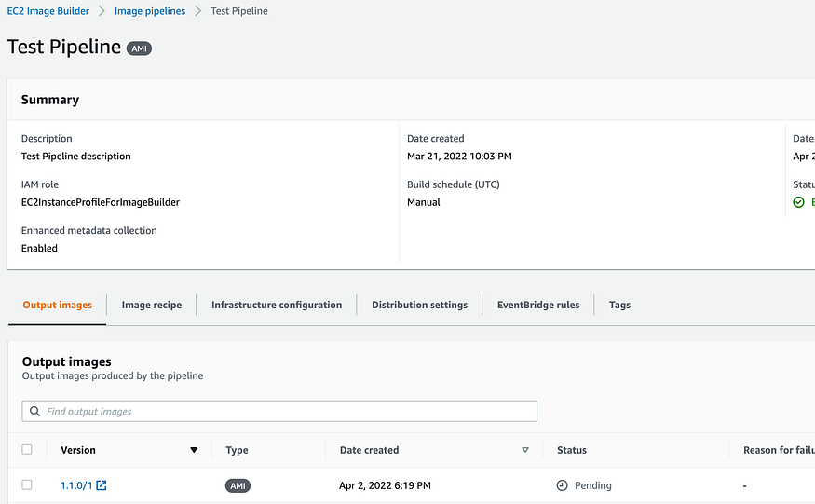Sort by Version using the filled arrow

point(194,450)
